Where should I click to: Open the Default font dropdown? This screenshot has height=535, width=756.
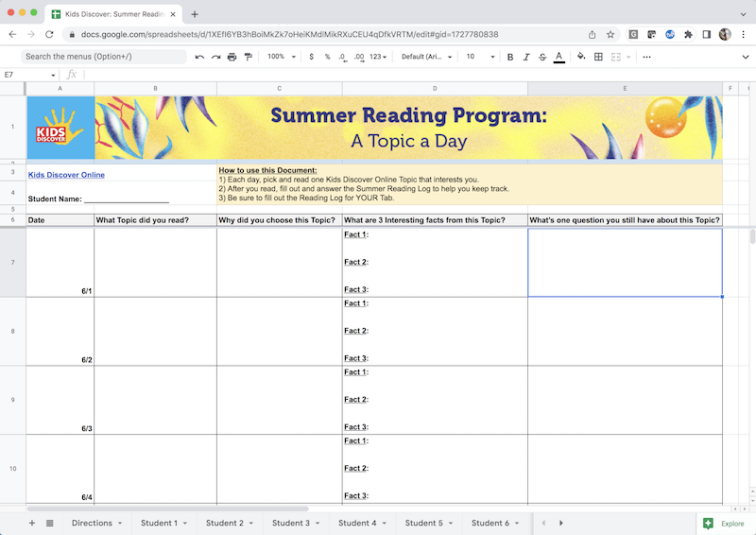click(427, 57)
